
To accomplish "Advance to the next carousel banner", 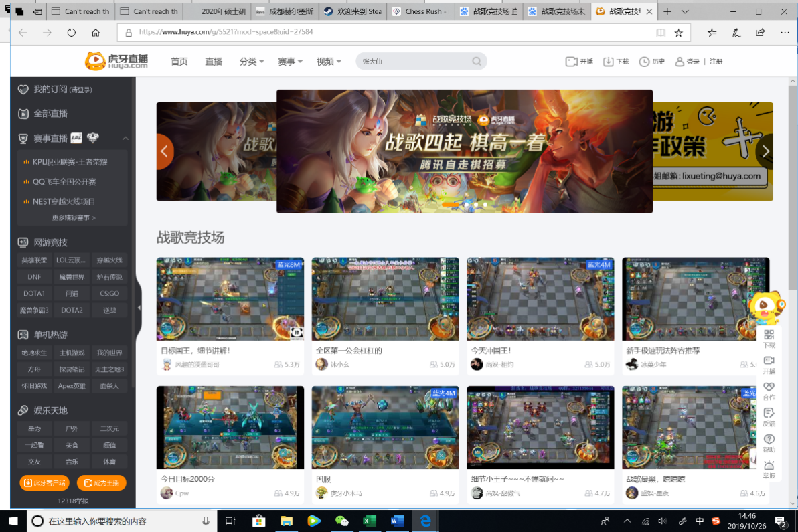I will [765, 152].
